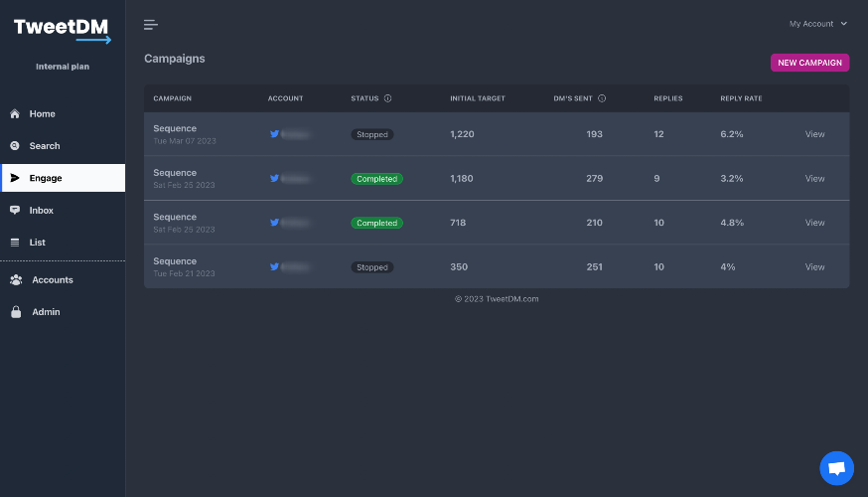Click the Inbox message icon
Screen dimensions: 868x497
15,210
